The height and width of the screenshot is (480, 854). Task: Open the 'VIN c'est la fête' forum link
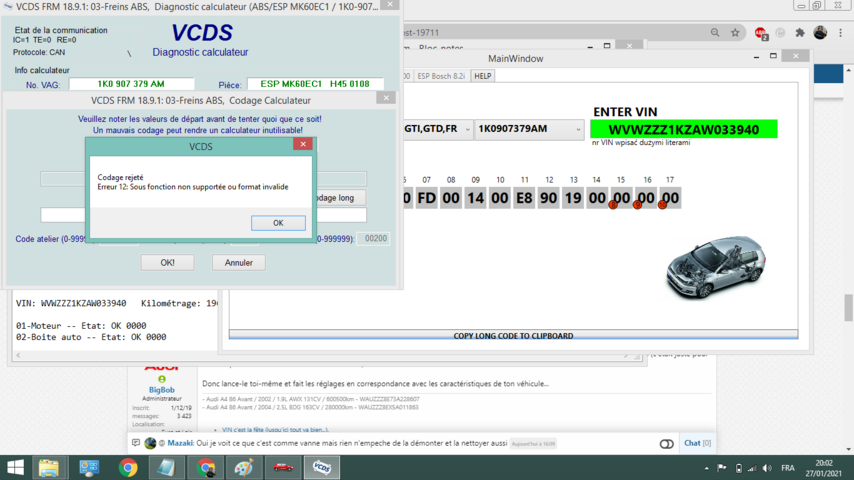(x=275, y=430)
